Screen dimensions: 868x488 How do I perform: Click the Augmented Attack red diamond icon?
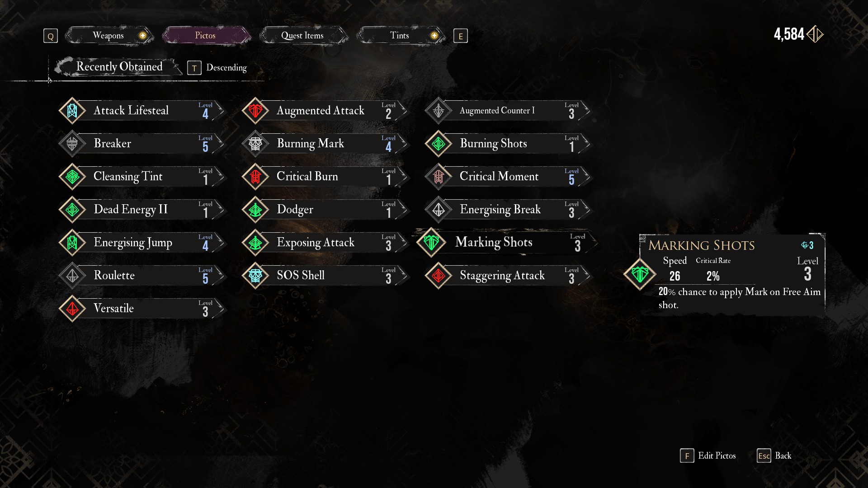(x=255, y=111)
